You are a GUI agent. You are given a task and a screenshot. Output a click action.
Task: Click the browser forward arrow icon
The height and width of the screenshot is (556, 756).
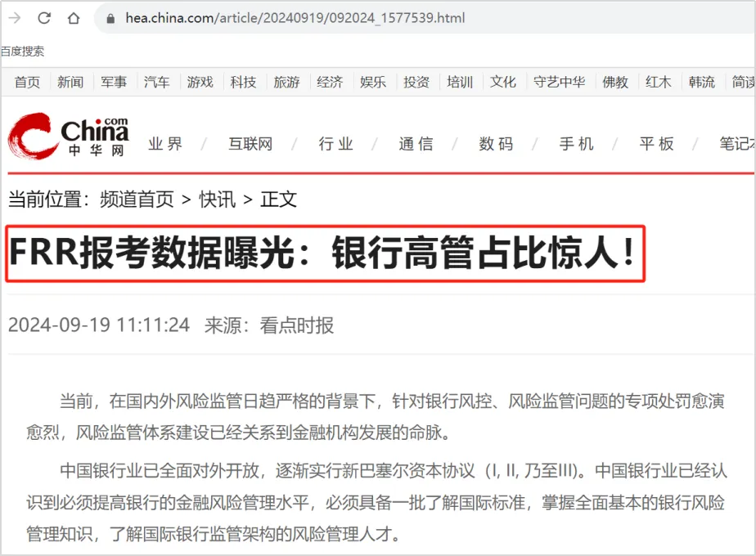pos(15,18)
